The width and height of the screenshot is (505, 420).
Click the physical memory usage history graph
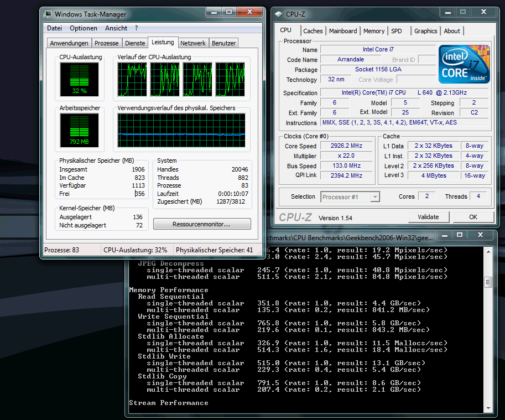[x=181, y=131]
